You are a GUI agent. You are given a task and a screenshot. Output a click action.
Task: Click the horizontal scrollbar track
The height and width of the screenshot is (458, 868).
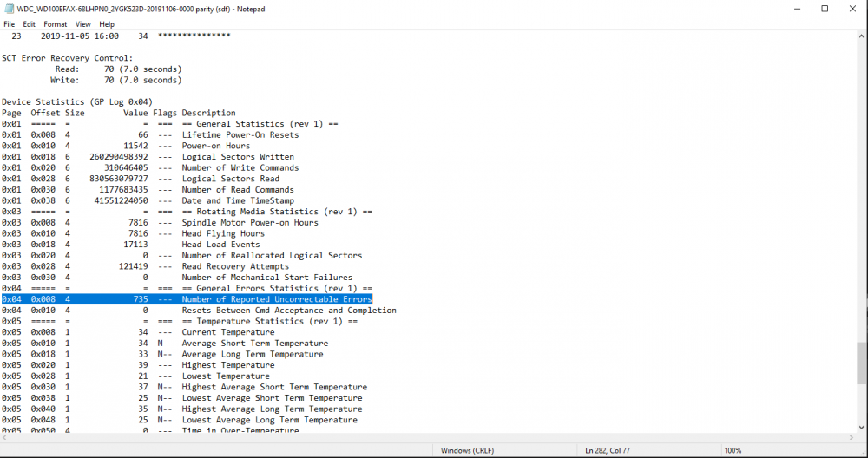428,437
